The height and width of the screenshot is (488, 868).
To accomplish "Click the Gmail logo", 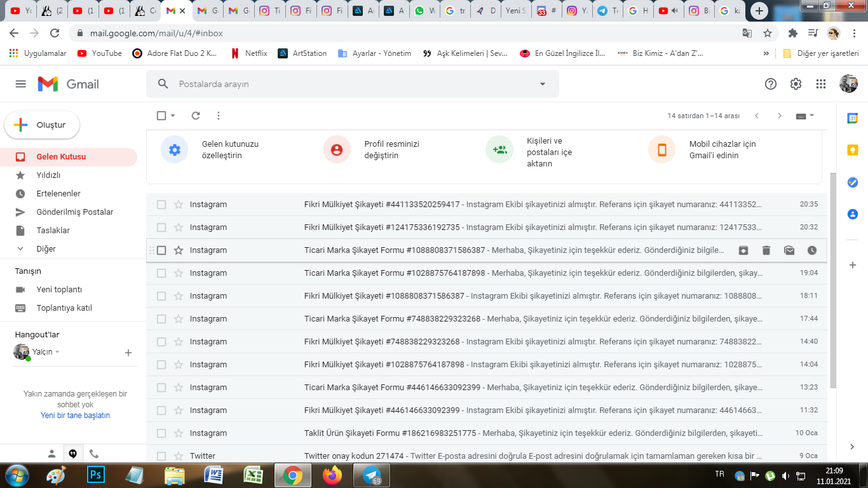I will click(69, 84).
